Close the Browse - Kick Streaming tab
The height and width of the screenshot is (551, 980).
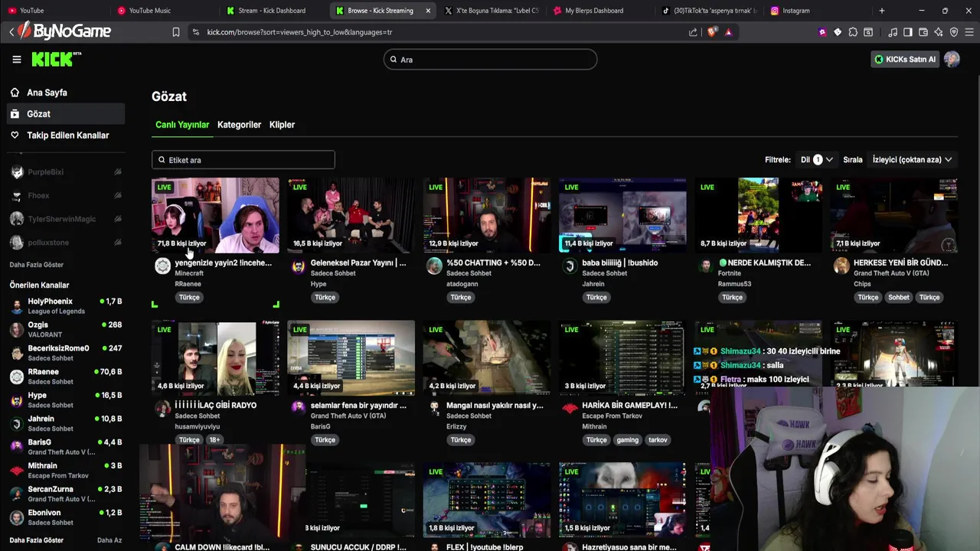(x=428, y=11)
